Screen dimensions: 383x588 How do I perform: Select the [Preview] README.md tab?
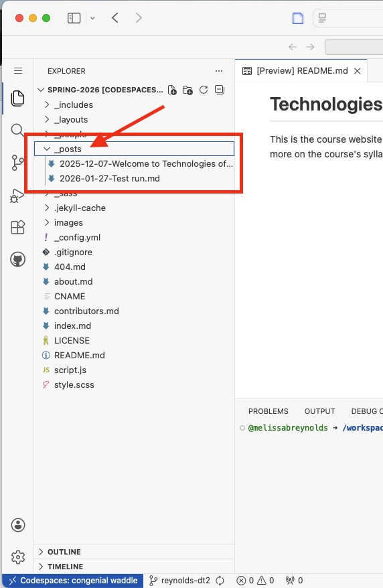[301, 71]
